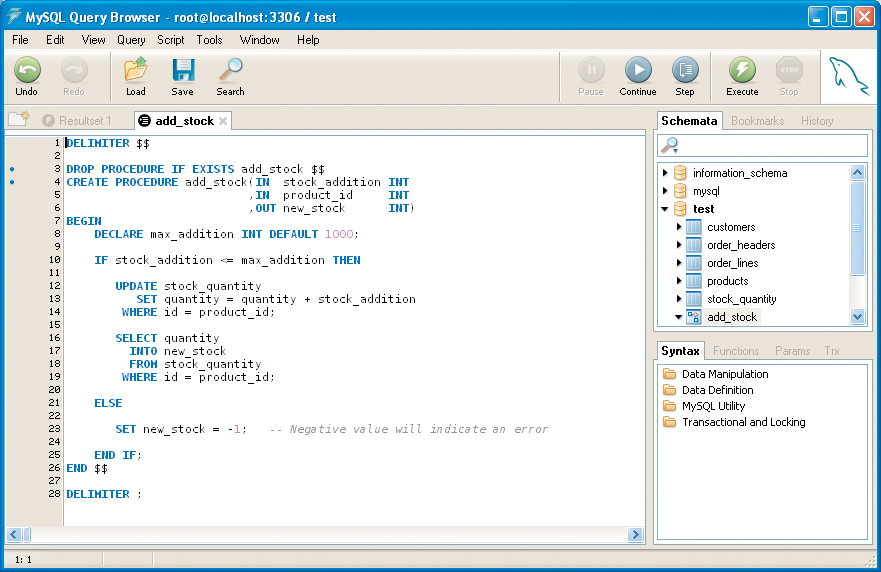Select the information_schema database icon

[680, 172]
